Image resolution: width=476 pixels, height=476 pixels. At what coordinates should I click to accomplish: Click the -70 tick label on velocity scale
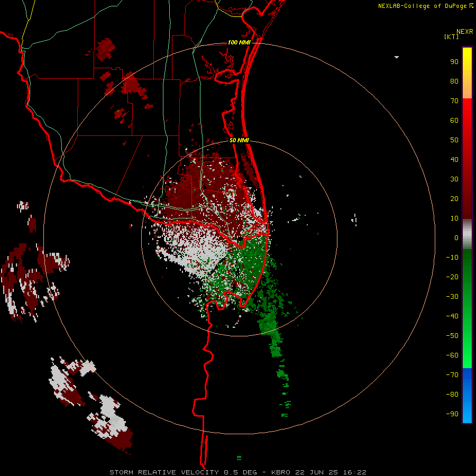[x=452, y=375]
